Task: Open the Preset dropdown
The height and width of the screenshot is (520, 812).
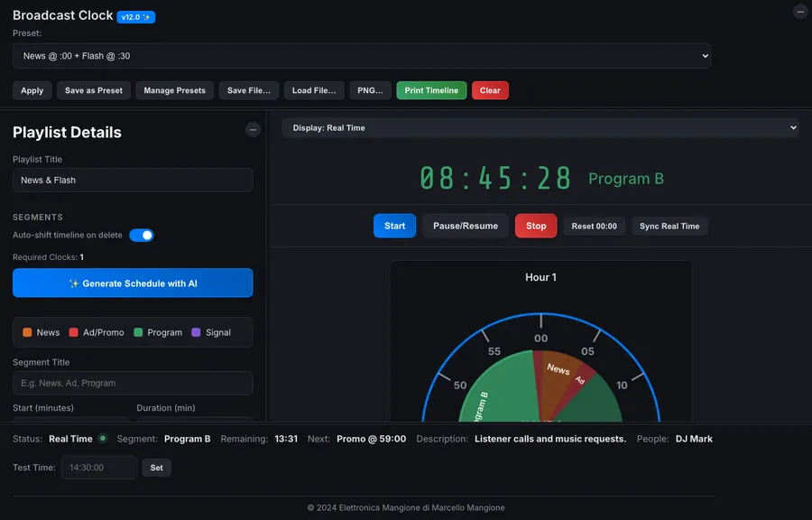Action: tap(362, 56)
